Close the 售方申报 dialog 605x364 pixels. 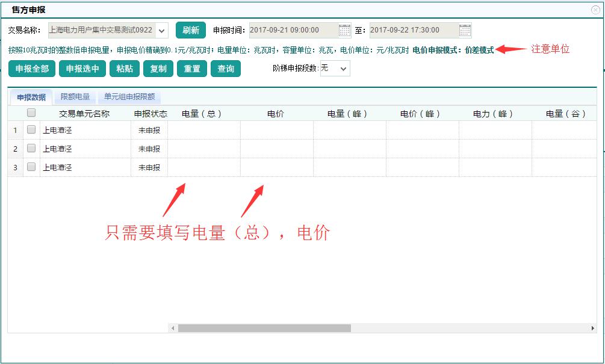pos(595,10)
